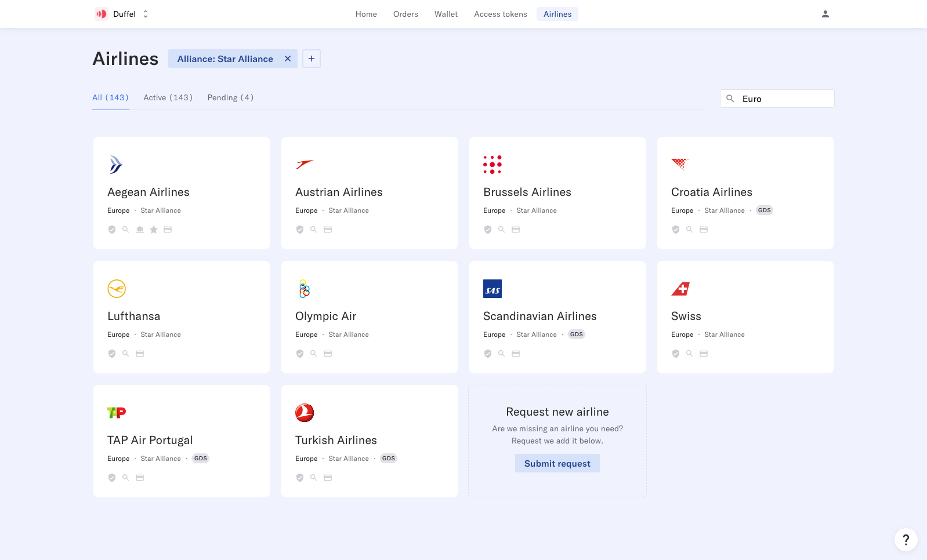Open the Alliance: Star Alliance filter chip
The height and width of the screenshot is (560, 927).
click(x=225, y=59)
